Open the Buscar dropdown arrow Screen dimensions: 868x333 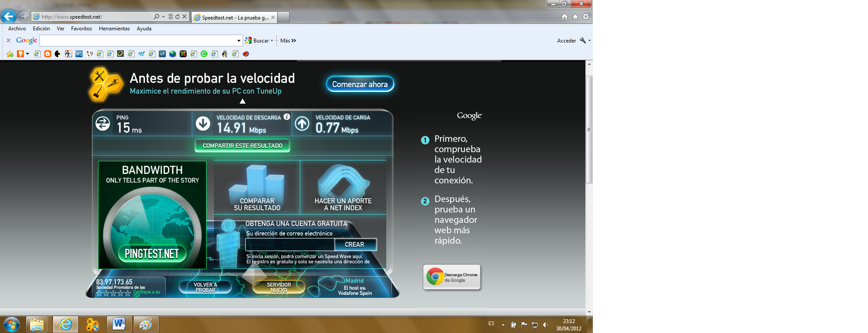tap(272, 40)
